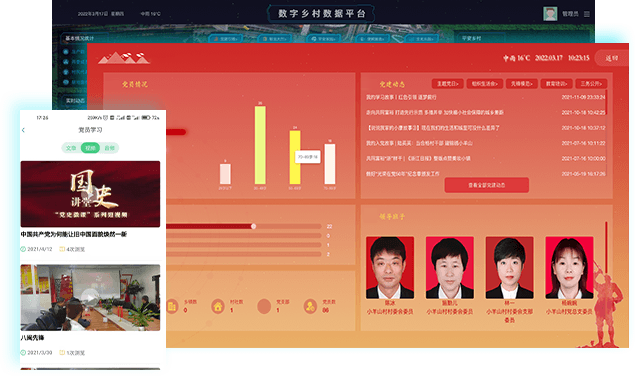
Task: Click the mountain logo on red dashboard
Action: pyautogui.click(x=124, y=58)
